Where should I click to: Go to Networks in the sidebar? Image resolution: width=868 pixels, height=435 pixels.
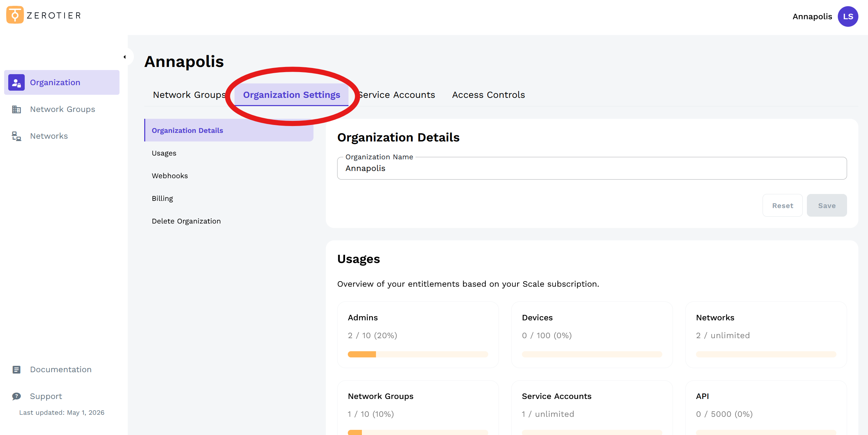(x=49, y=136)
